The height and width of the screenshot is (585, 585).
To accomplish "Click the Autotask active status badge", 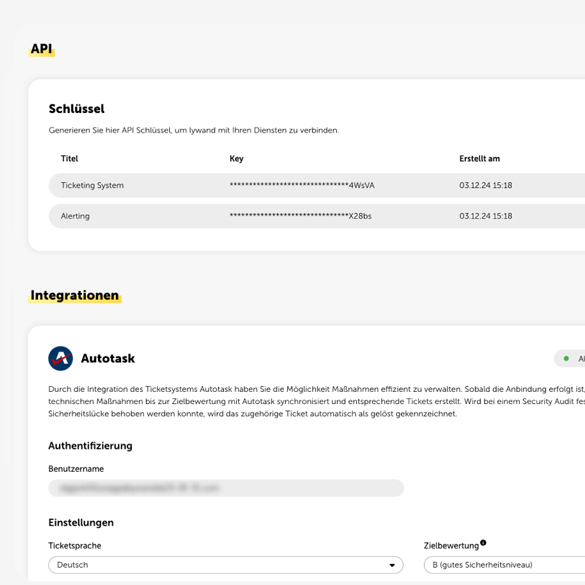I will [x=570, y=359].
